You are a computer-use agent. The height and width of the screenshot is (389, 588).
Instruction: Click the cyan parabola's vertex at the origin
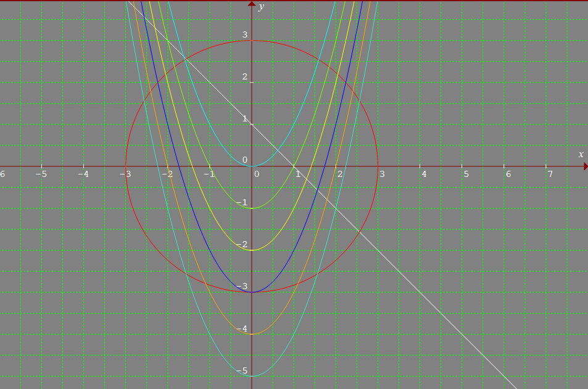click(252, 166)
